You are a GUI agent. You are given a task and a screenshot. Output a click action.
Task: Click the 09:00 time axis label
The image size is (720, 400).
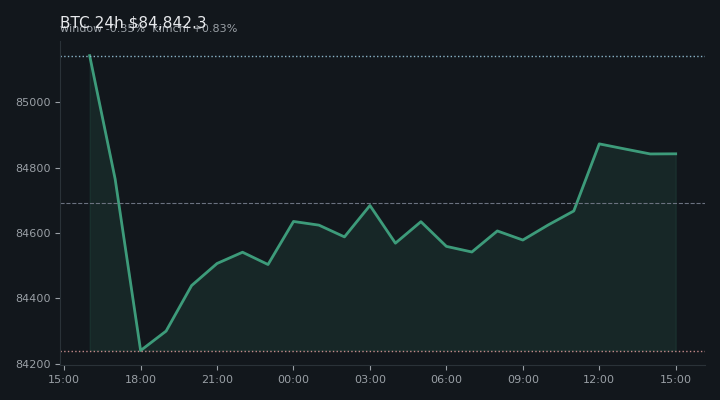[x=523, y=379]
